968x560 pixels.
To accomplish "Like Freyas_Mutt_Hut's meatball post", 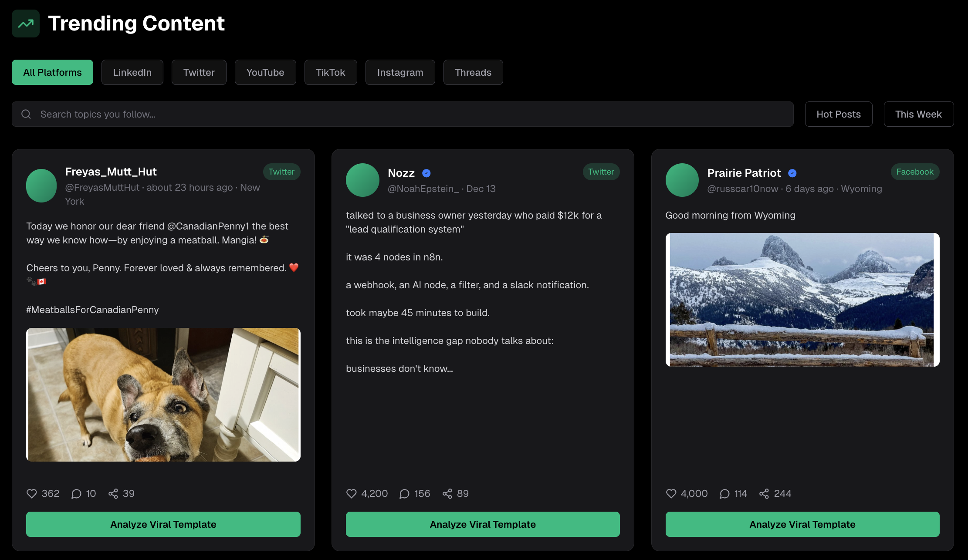I will (31, 493).
